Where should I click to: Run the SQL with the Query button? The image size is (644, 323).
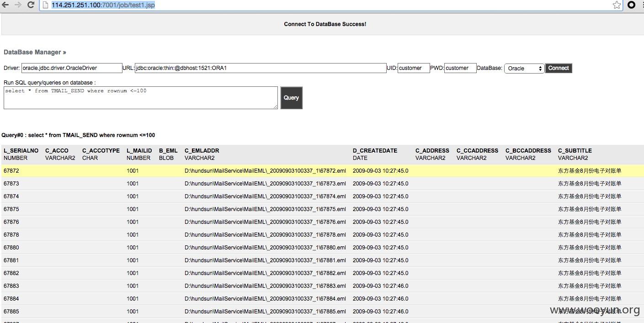pos(291,98)
